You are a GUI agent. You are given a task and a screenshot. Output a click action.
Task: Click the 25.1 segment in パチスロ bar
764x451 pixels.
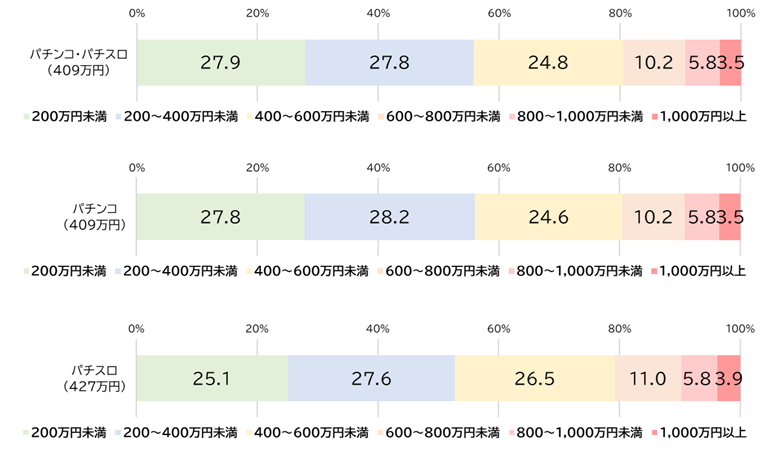click(x=212, y=377)
